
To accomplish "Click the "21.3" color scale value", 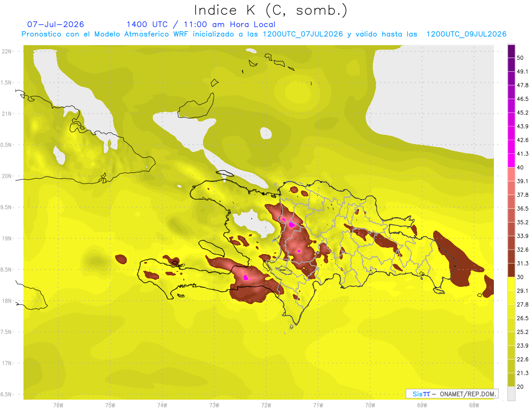I will (x=523, y=373).
